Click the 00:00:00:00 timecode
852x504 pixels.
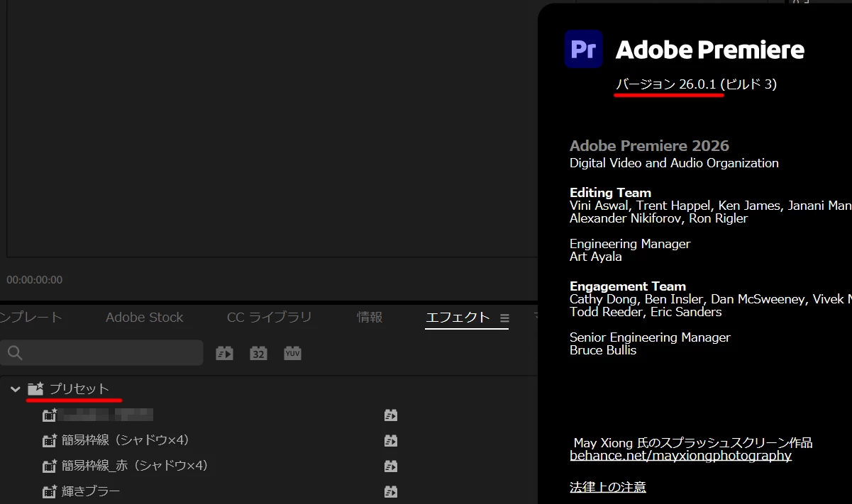tap(35, 280)
